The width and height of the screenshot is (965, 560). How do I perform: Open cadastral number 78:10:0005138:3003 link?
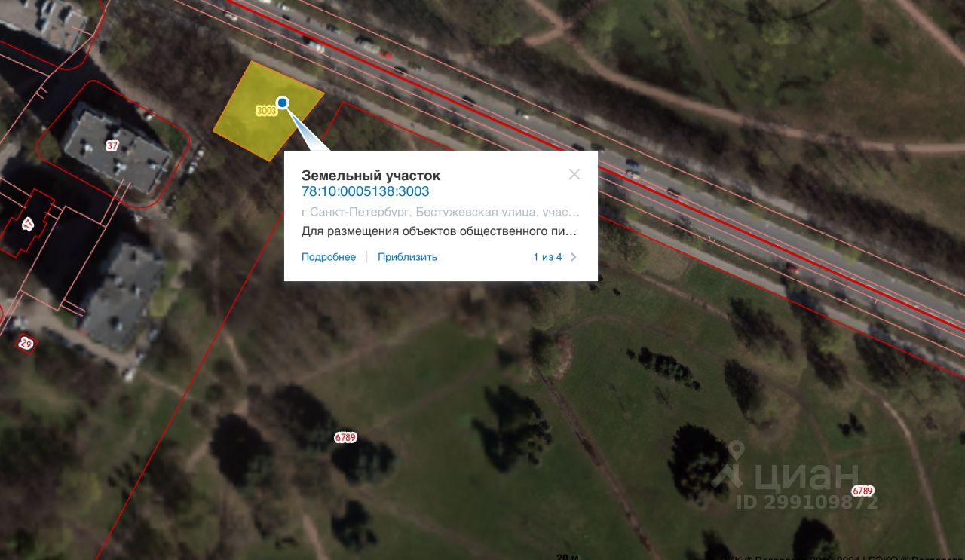click(366, 191)
